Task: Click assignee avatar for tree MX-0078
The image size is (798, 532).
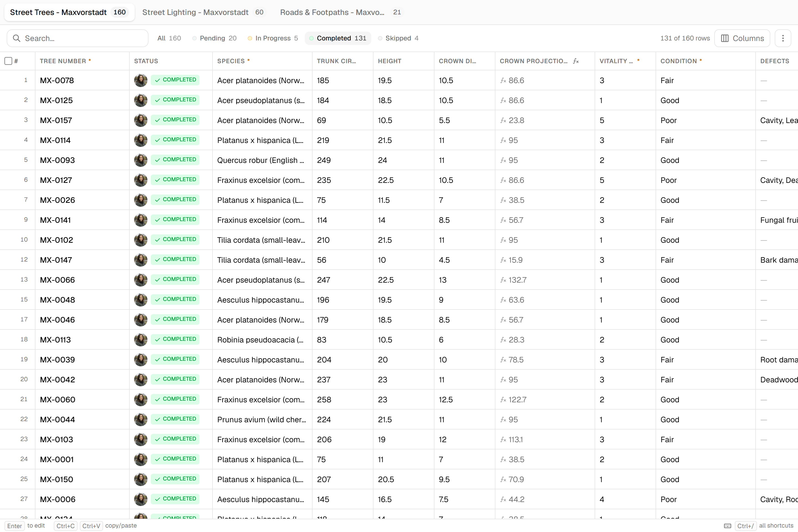Action: [x=140, y=80]
